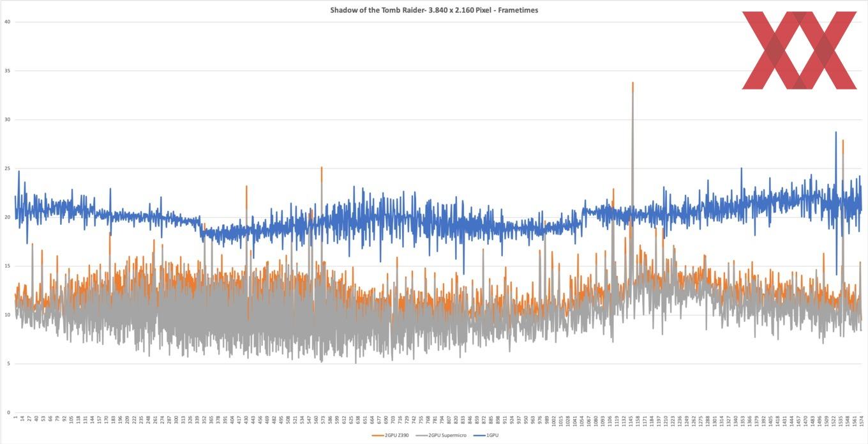Image resolution: width=868 pixels, height=444 pixels.
Task: Click the y-axis label "0"
Action: (x=8, y=413)
